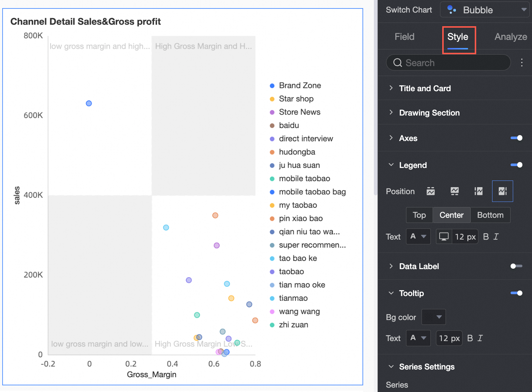Open the Tooltip Bg color picker
The height and width of the screenshot is (392, 532).
click(434, 317)
